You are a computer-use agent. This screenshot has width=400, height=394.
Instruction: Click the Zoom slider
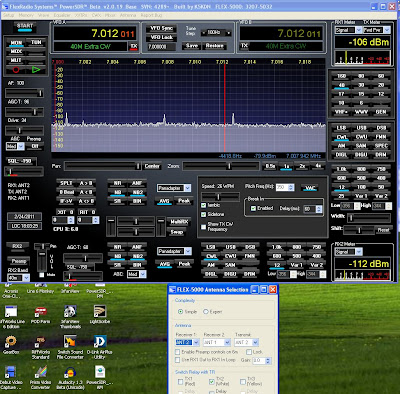[x=221, y=166]
